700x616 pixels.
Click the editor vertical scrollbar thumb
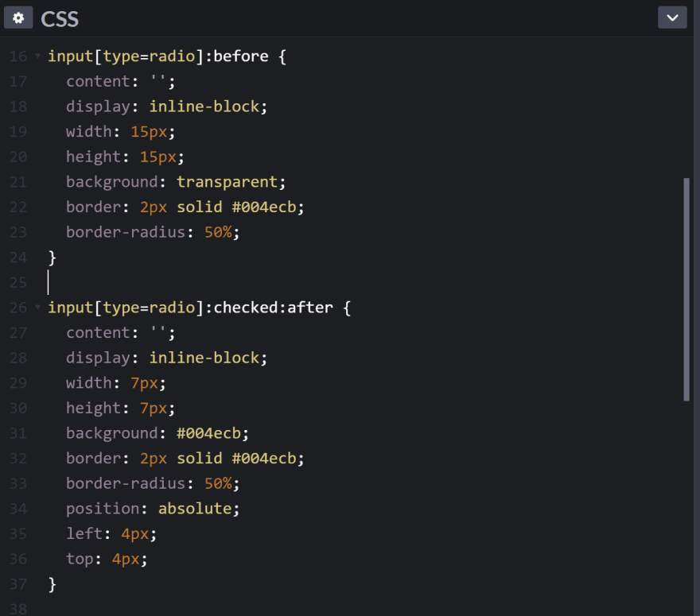pyautogui.click(x=686, y=289)
